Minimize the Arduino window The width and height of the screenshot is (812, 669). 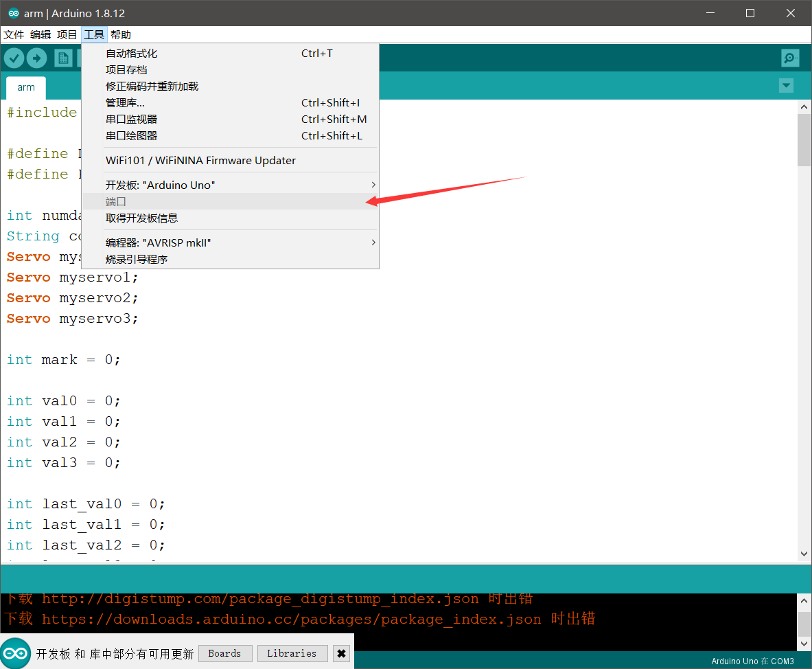(x=710, y=13)
